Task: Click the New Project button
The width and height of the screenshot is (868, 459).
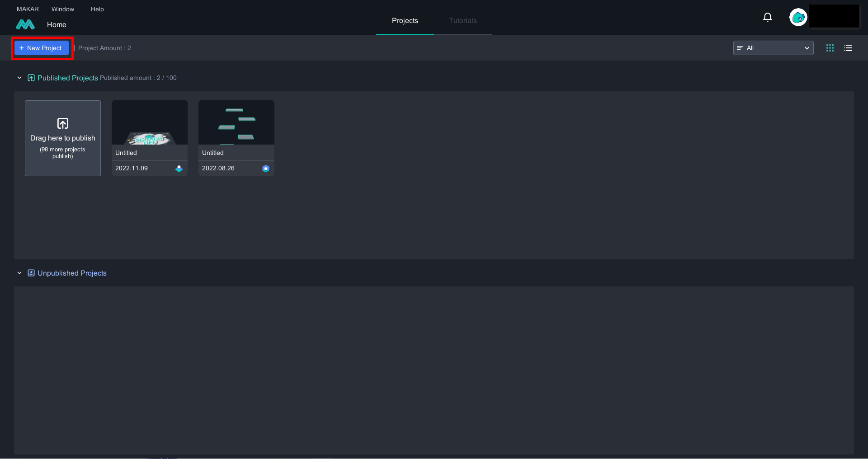Action: [42, 48]
